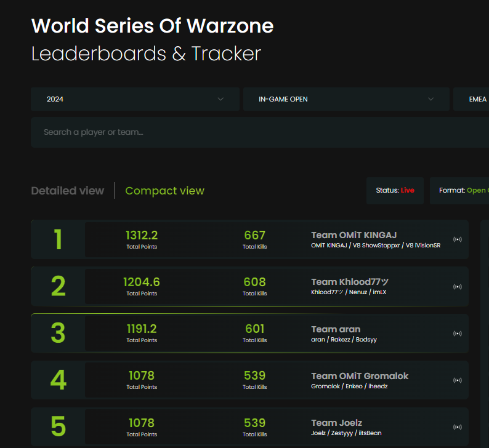Click rank number 1 on leaderboard

tap(58, 239)
